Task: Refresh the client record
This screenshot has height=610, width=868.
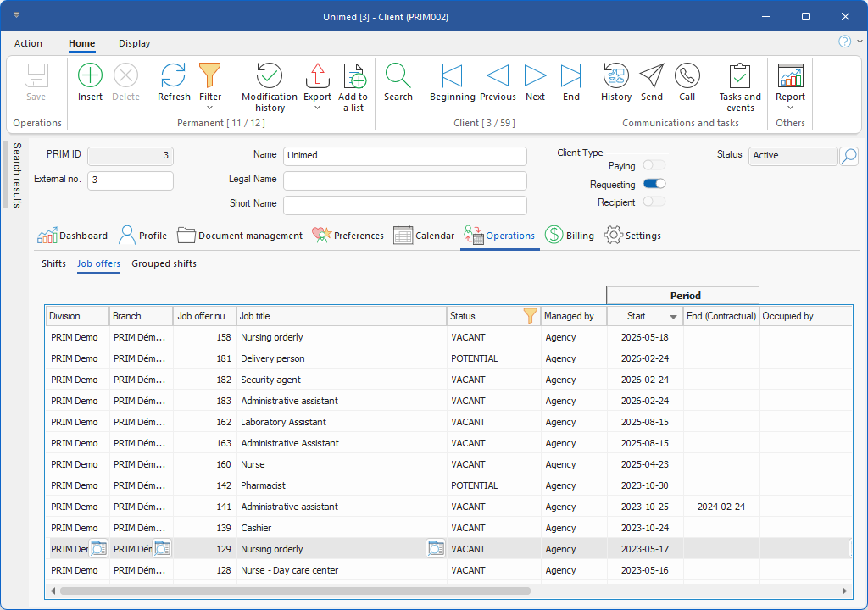Action: (174, 76)
